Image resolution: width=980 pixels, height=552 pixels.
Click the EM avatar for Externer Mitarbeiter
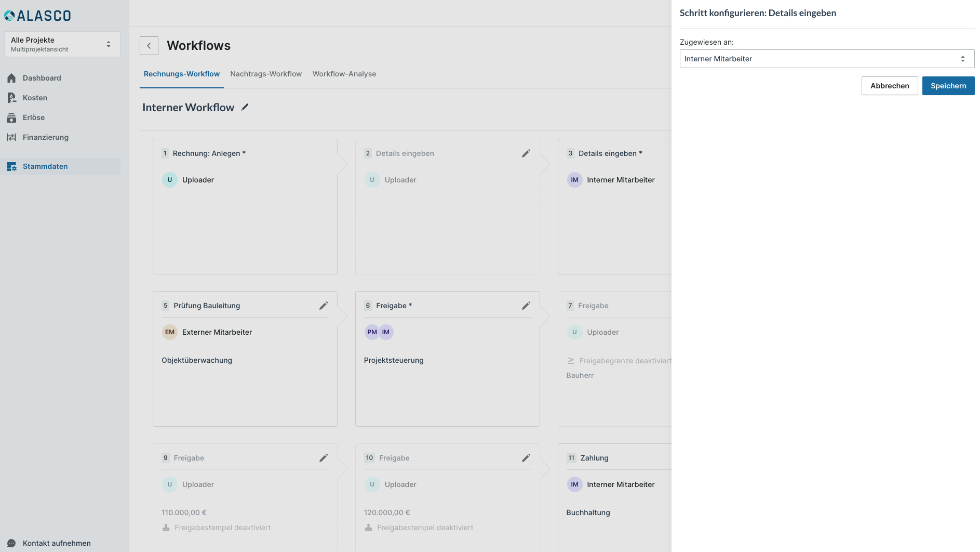point(170,332)
